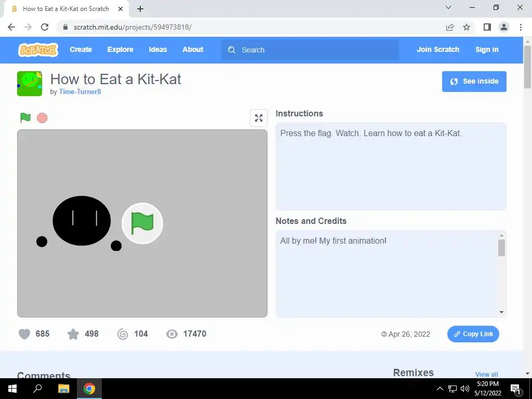
Task: Click the date 'Apr 26, 2022'
Action: [x=409, y=334]
